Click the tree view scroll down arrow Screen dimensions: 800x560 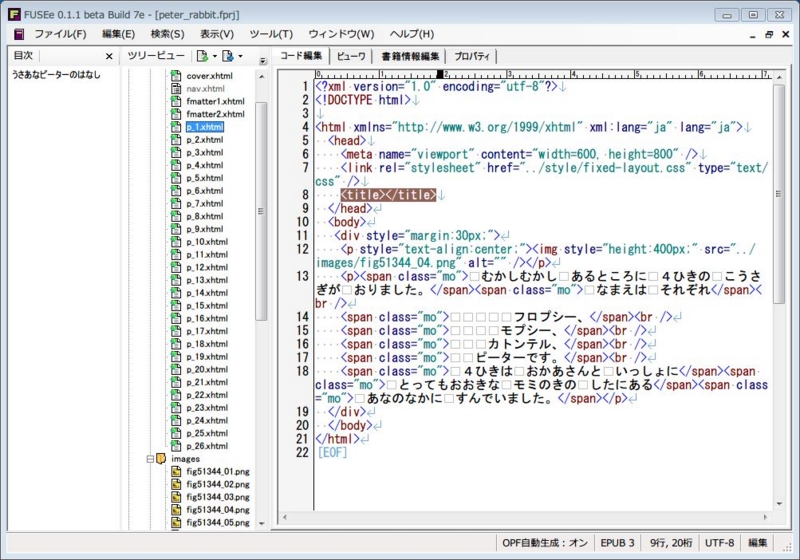[x=262, y=523]
